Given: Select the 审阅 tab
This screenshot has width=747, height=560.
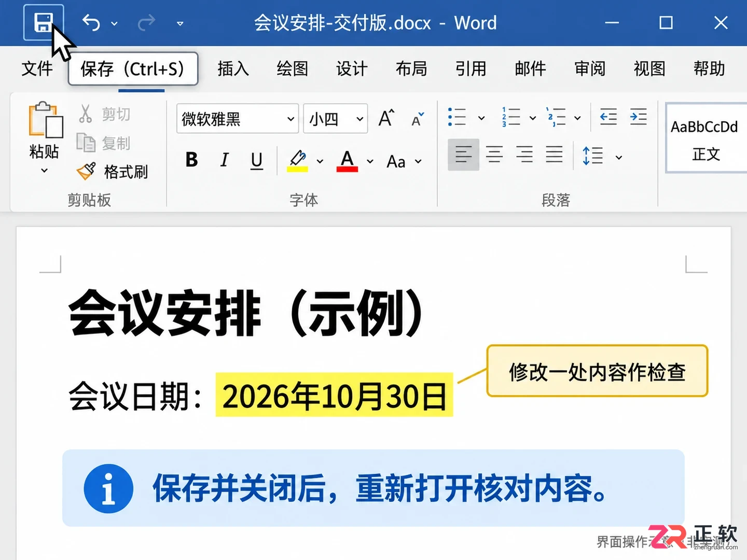Looking at the screenshot, I should (x=590, y=68).
